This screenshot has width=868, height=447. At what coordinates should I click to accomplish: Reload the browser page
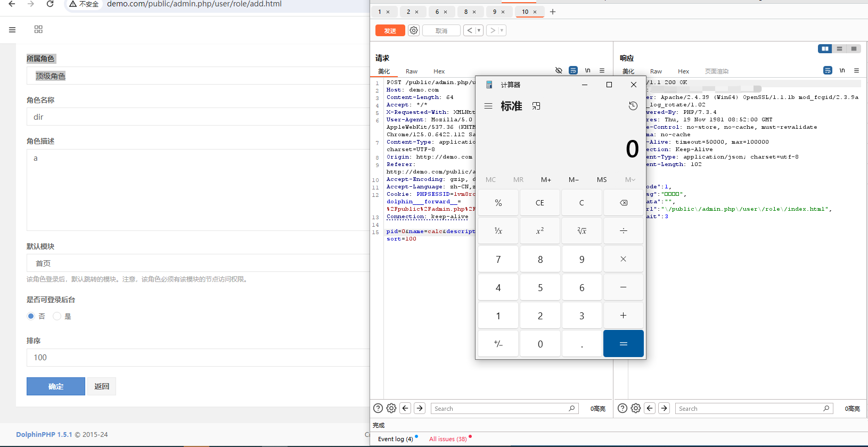click(x=50, y=4)
